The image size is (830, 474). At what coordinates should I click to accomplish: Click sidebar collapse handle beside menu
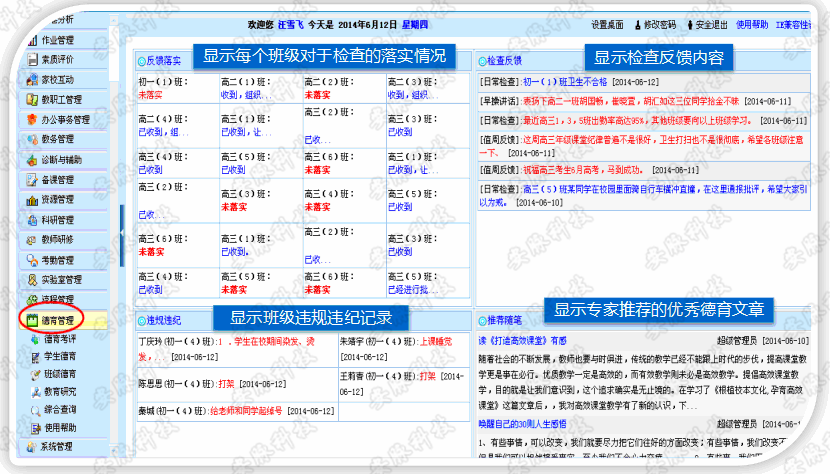(123, 232)
